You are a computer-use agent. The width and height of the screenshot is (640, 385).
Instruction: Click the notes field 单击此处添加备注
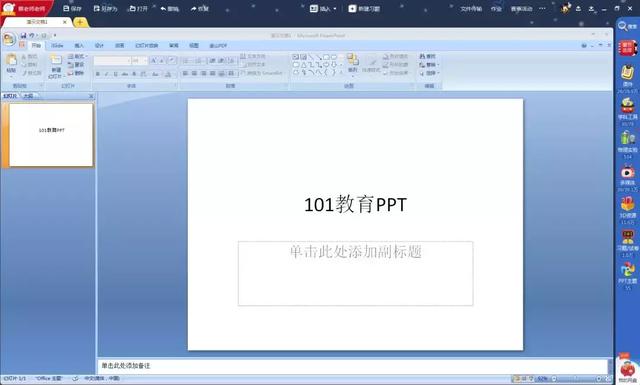(352, 365)
